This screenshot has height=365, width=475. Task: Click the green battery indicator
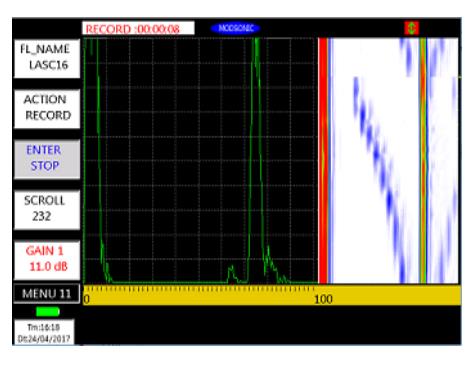(48, 312)
